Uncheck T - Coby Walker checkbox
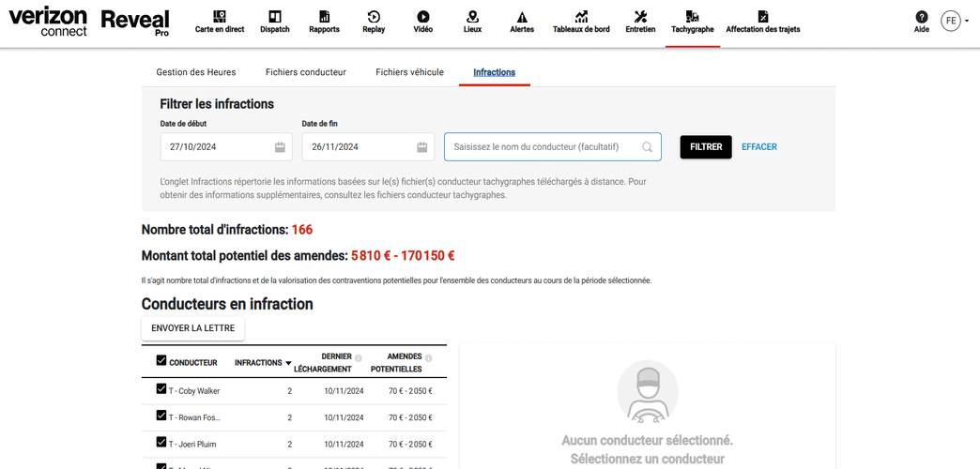 (x=161, y=388)
